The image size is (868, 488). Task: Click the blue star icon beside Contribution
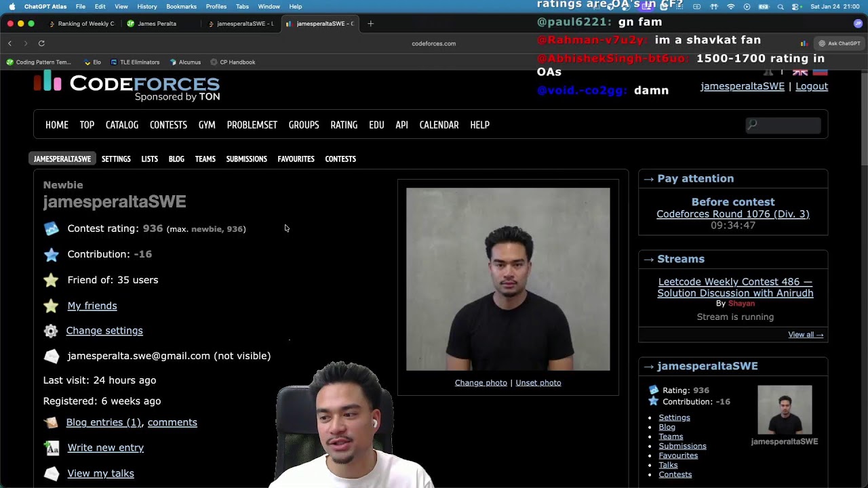pos(52,255)
